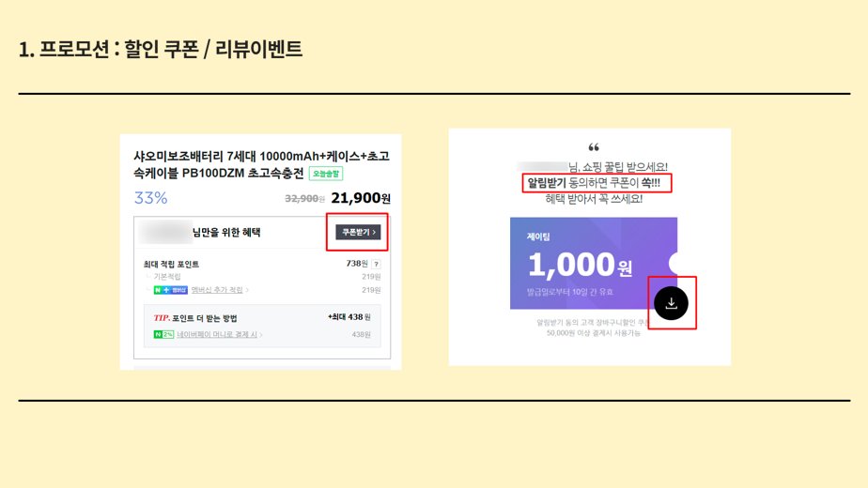Open the 멤버십 추가 적립 link
The image size is (868, 488).
tap(217, 290)
